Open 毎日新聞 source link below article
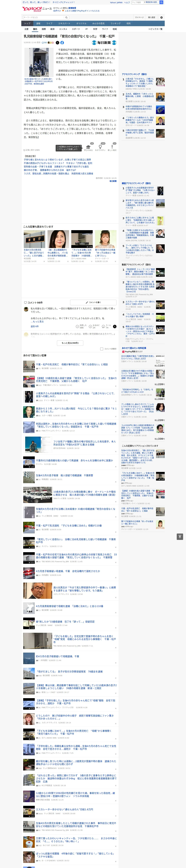 (113, 181)
